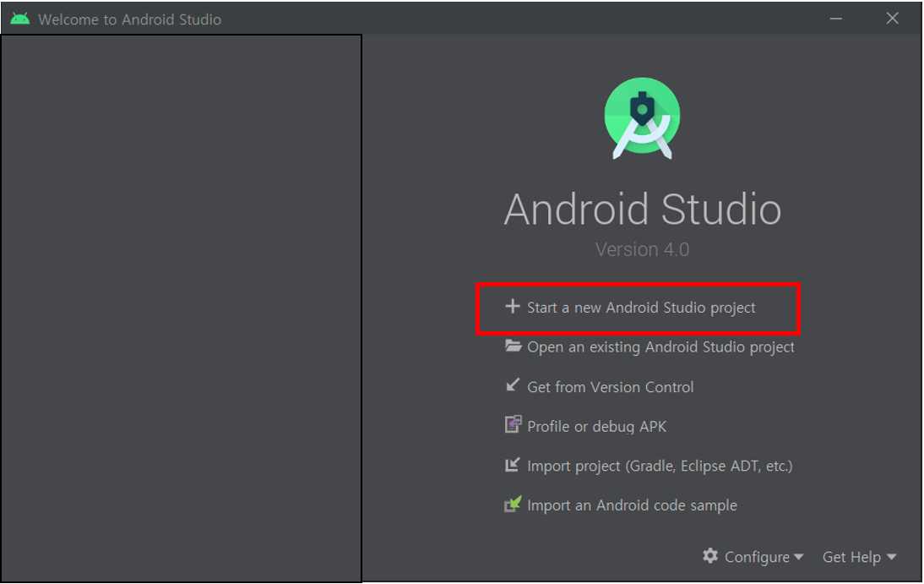Choose Profile or debug APK
924x584 pixels.
[597, 427]
